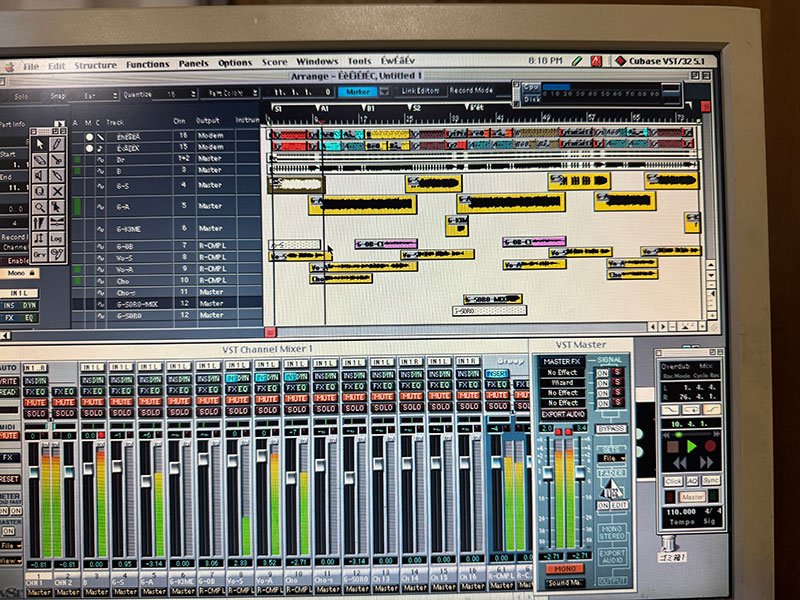Click the blue Marker button

pos(358,92)
